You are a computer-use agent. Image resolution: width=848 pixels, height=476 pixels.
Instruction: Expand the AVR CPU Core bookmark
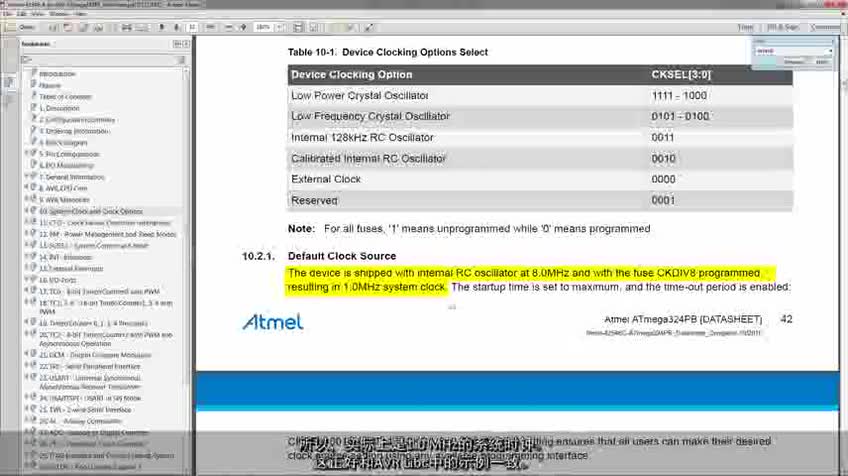coord(27,188)
